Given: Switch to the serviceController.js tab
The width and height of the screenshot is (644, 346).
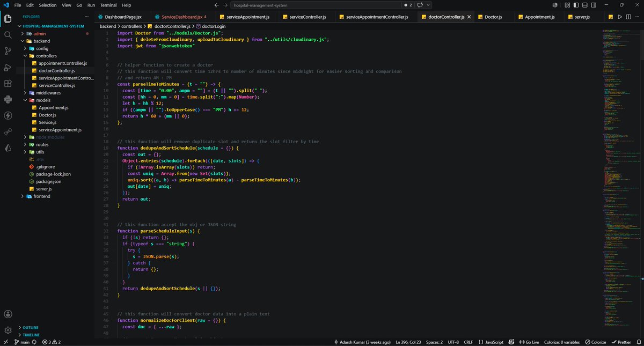Looking at the screenshot, I should click(308, 17).
